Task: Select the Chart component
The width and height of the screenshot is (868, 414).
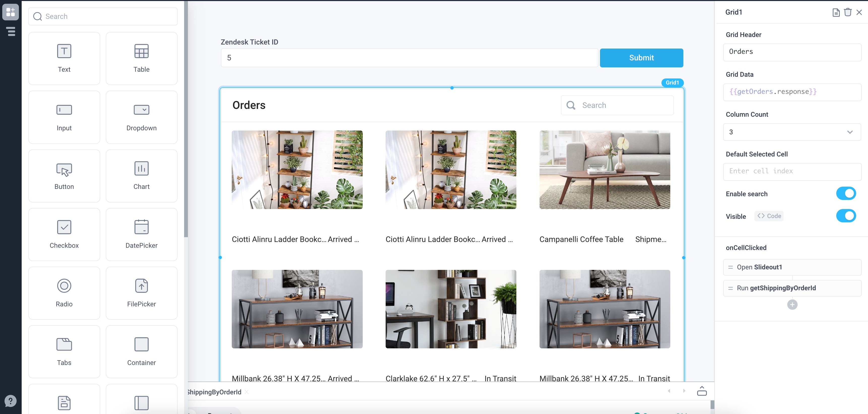Action: tap(141, 175)
